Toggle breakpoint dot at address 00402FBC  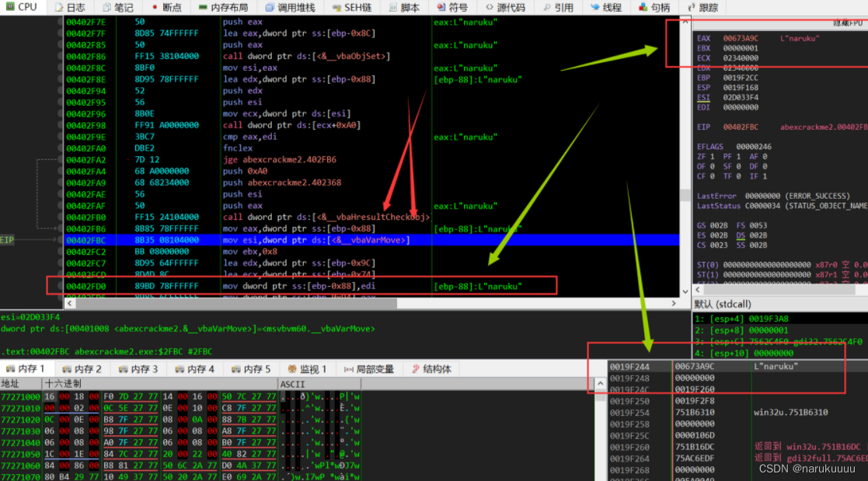[61, 240]
